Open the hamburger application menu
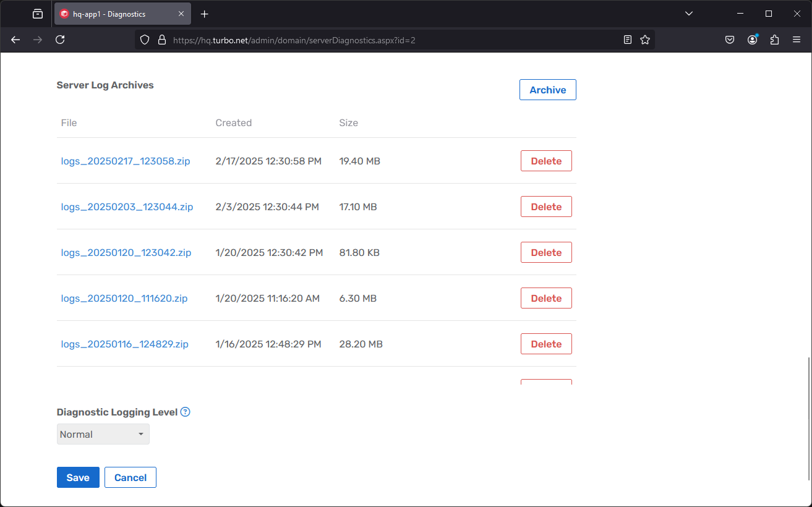This screenshot has width=812, height=507. pos(797,40)
